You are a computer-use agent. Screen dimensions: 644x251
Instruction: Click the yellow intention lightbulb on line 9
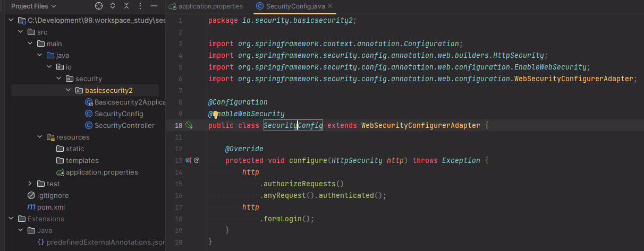[216, 114]
